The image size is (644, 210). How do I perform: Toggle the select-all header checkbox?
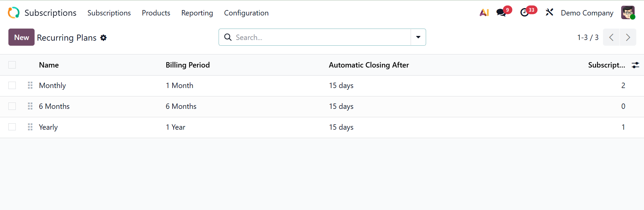tap(12, 65)
